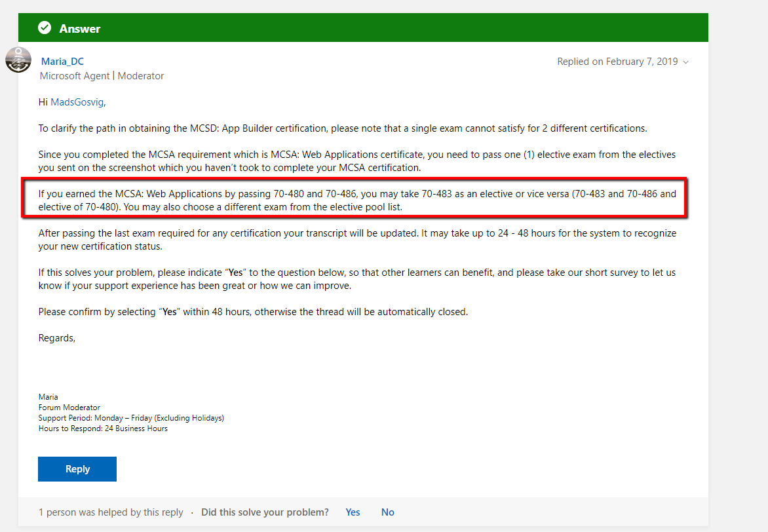
Task: Expand the reply options chevron beside the date
Action: click(x=685, y=62)
